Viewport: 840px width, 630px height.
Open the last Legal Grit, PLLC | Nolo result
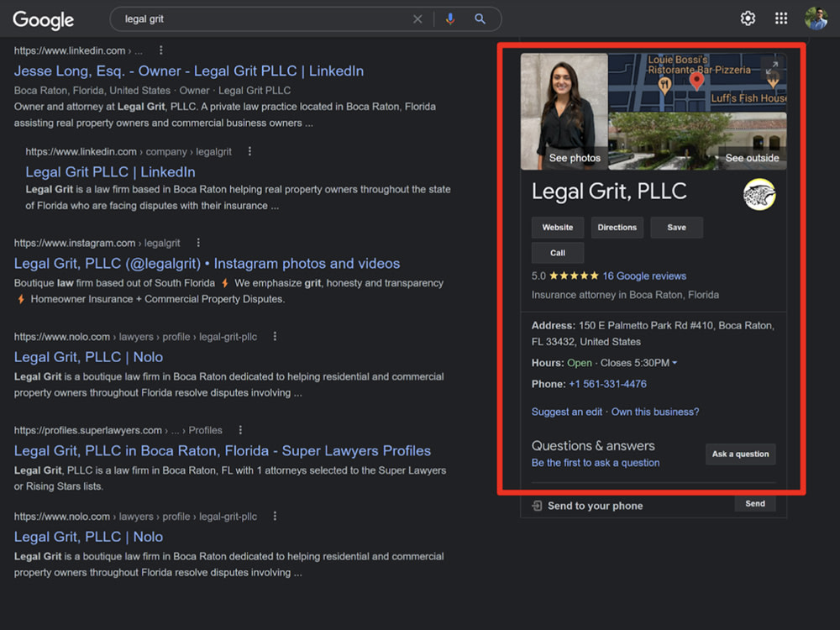click(88, 537)
